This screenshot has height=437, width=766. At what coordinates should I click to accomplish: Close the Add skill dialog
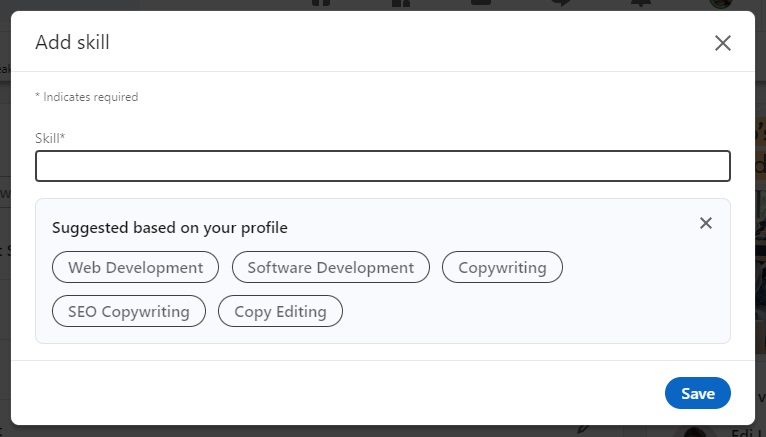click(722, 43)
